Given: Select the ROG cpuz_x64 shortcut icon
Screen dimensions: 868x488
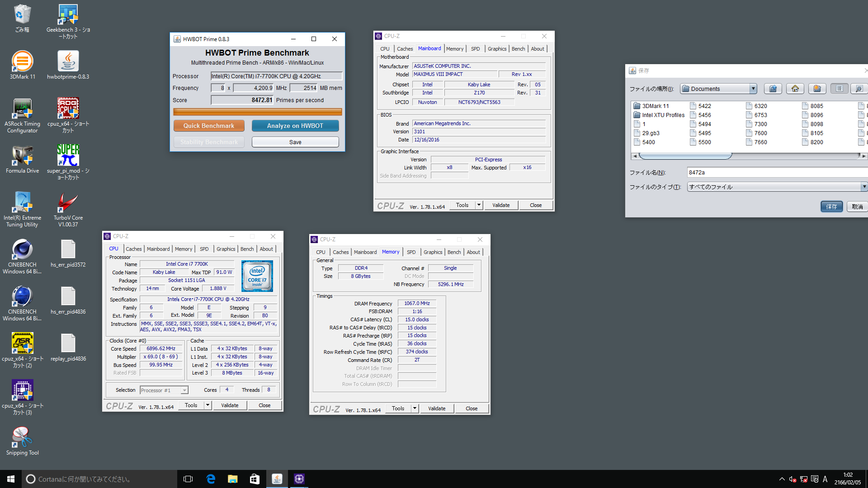Looking at the screenshot, I should (68, 116).
